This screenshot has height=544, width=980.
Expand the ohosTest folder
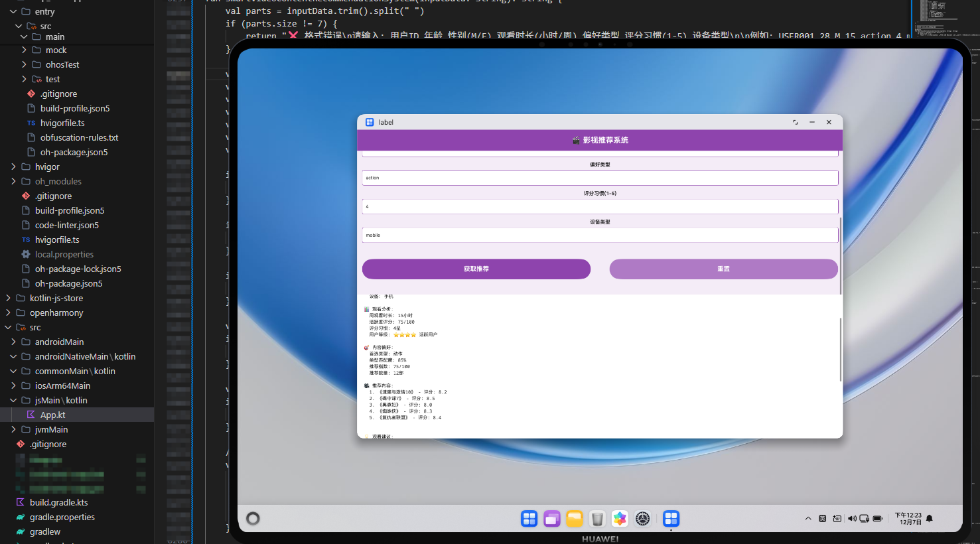[24, 64]
